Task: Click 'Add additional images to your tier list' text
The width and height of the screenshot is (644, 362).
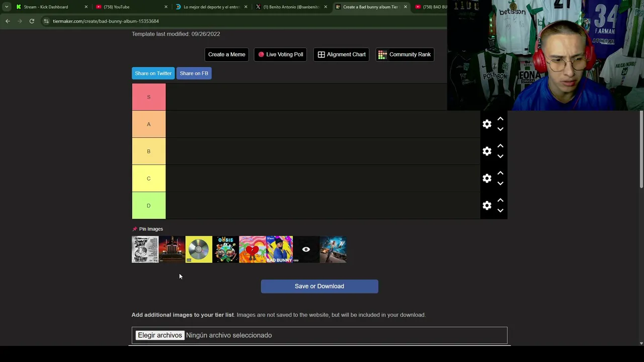Action: pos(183,315)
